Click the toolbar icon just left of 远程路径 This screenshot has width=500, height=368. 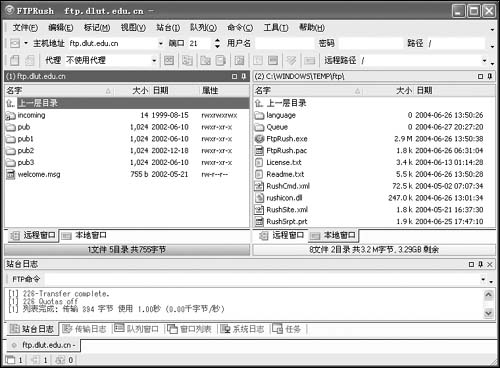coord(310,60)
